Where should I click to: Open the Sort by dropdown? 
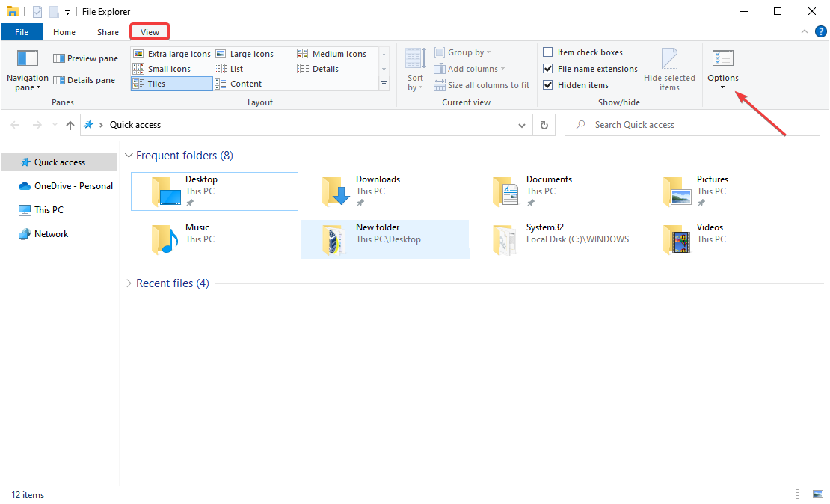point(416,70)
